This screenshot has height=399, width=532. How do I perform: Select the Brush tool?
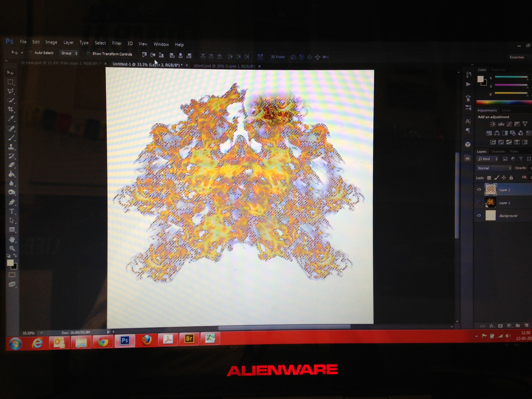(x=11, y=138)
